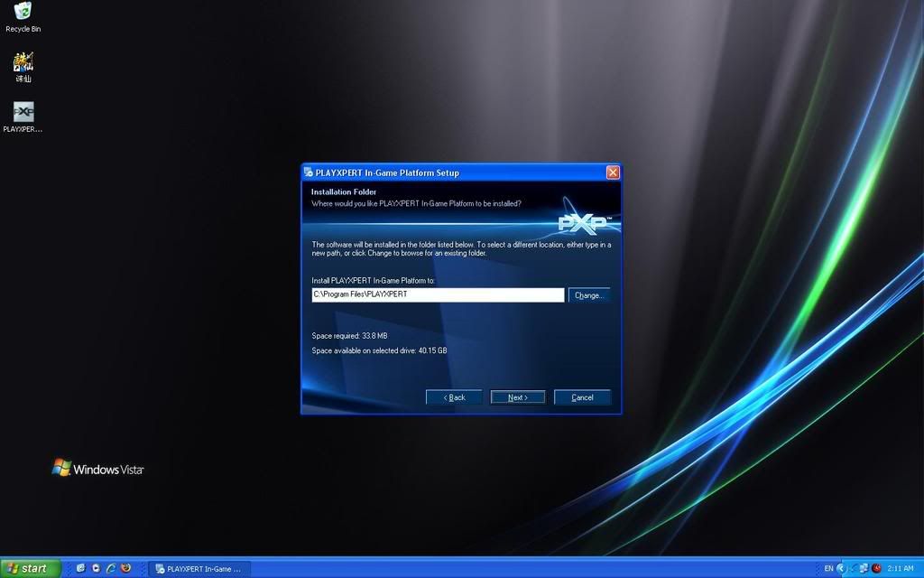
Task: Click the 'Installation Folder' heading
Action: coord(344,191)
